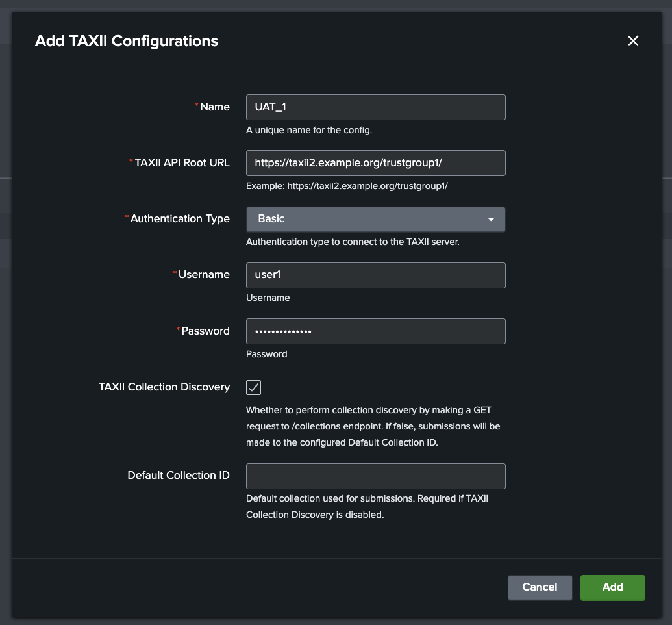Image resolution: width=672 pixels, height=625 pixels.
Task: Focus the masked Password field
Action: 375,331
